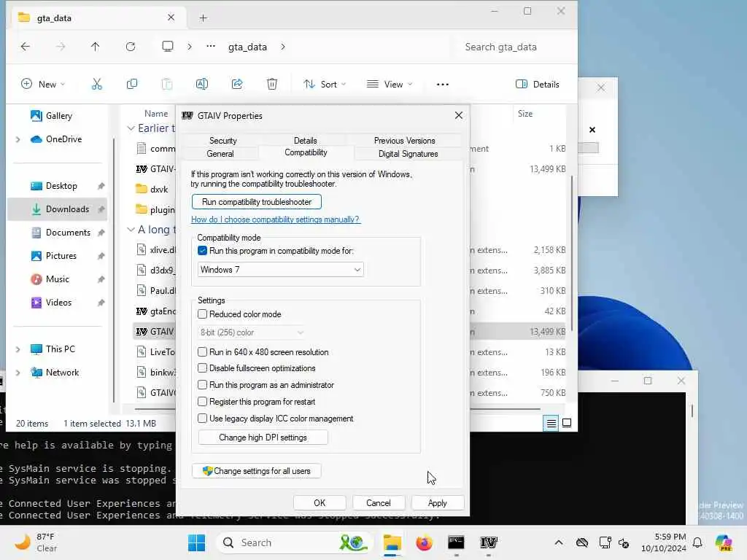
Task: Go up one folder level arrow
Action: 96,47
